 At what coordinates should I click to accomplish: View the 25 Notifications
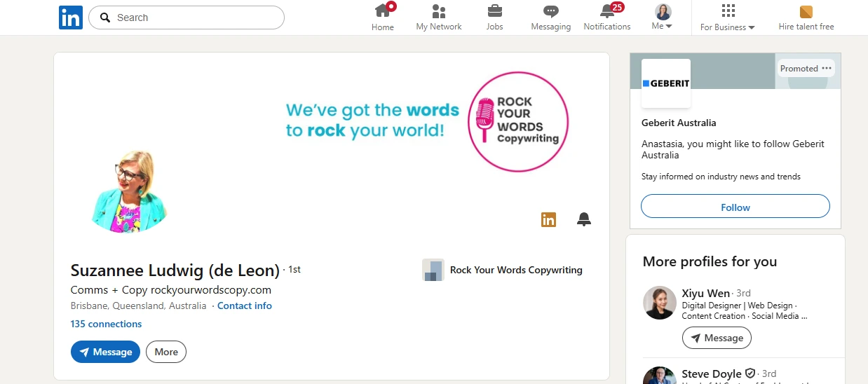[x=607, y=18]
